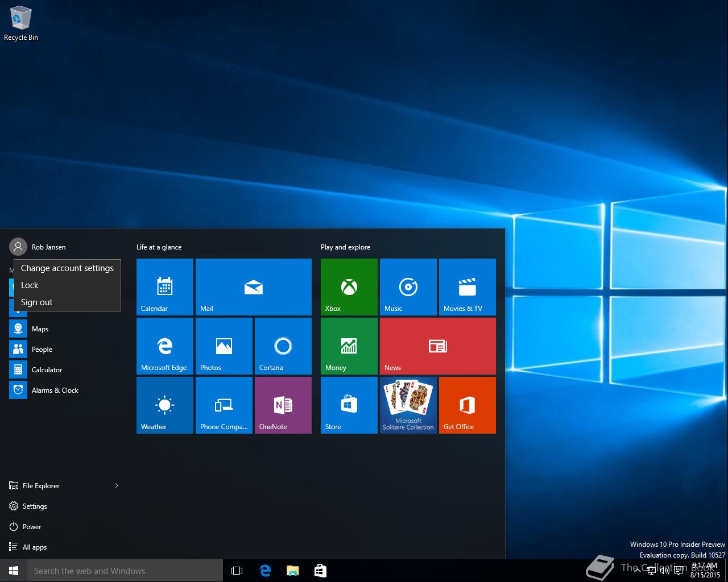Launch Microsoft Solitaire Collection tile
This screenshot has height=582, width=728.
coord(408,405)
